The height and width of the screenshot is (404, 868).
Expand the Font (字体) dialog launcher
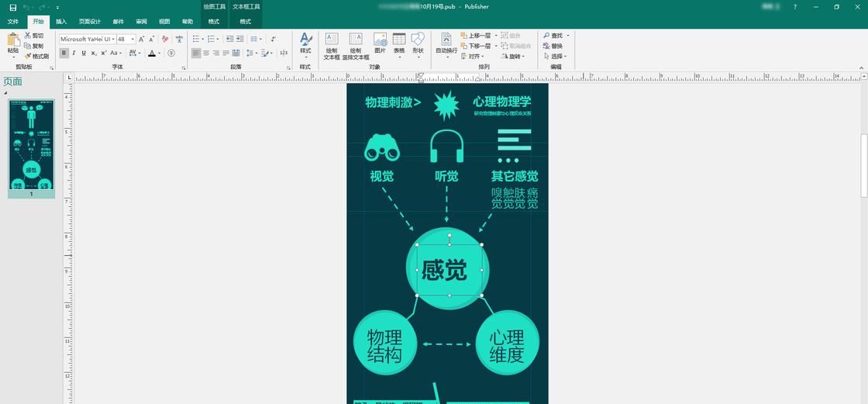[x=183, y=67]
